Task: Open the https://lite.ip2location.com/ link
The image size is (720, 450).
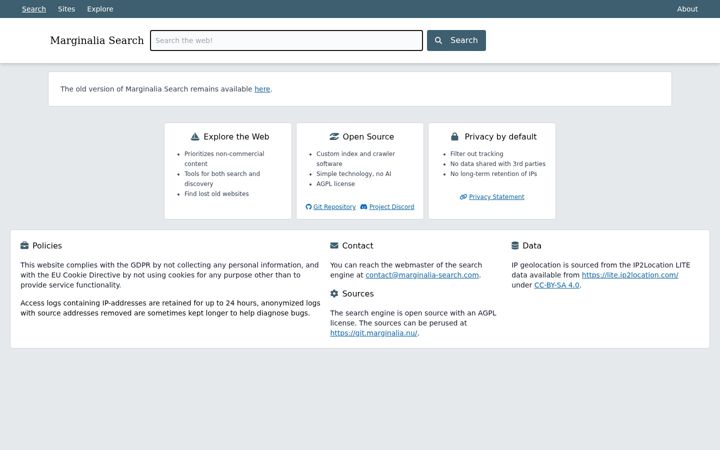Action: pos(630,275)
